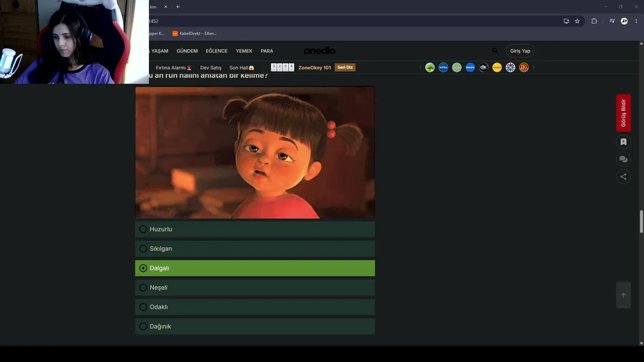The width and height of the screenshot is (644, 362).
Task: Open the green tree brand logo
Action: point(430,67)
